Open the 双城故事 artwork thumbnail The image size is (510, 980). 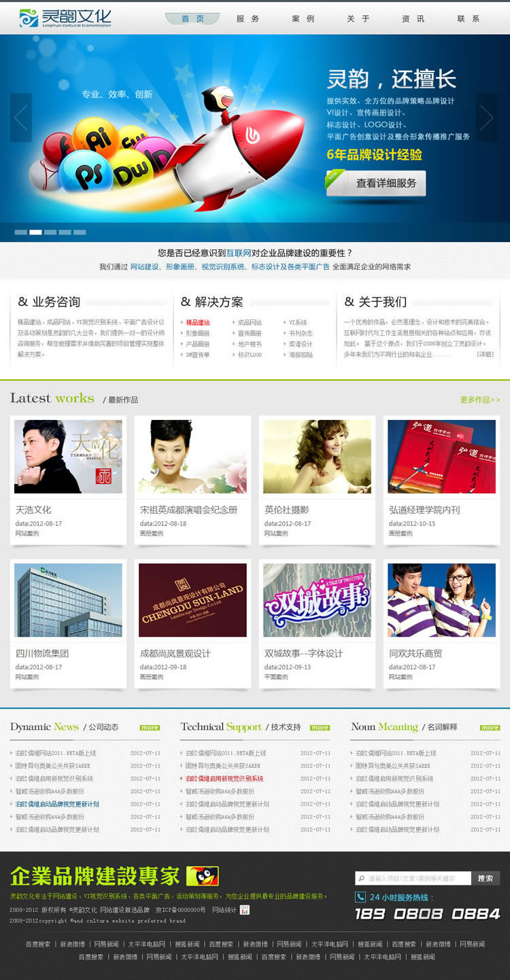pyautogui.click(x=317, y=600)
